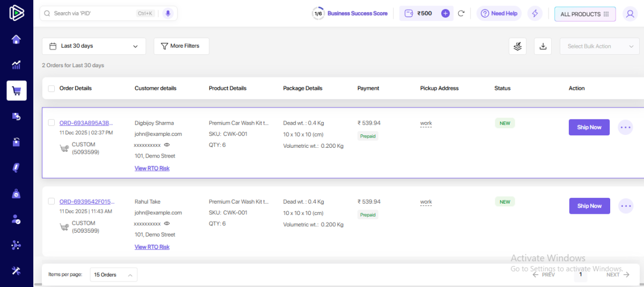Open View RTO Risk for Rahul Take's order
This screenshot has height=287, width=644.
coord(152,247)
